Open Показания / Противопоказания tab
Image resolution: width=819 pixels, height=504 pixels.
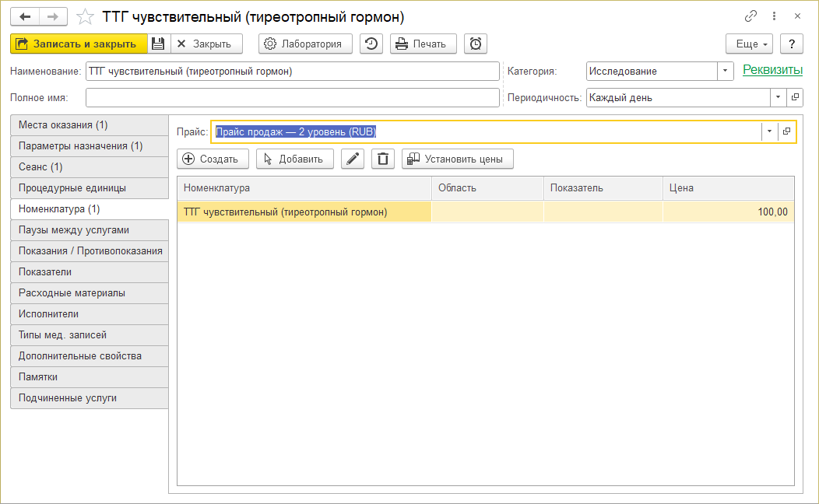pyautogui.click(x=90, y=251)
